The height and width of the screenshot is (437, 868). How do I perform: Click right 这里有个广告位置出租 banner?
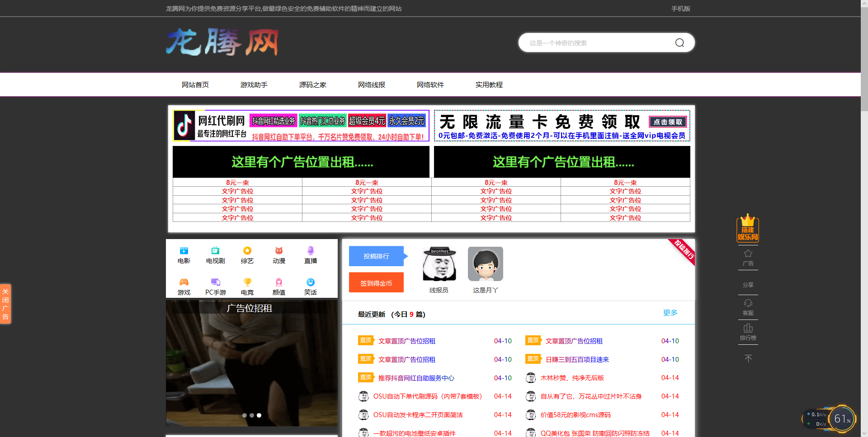coord(562,162)
